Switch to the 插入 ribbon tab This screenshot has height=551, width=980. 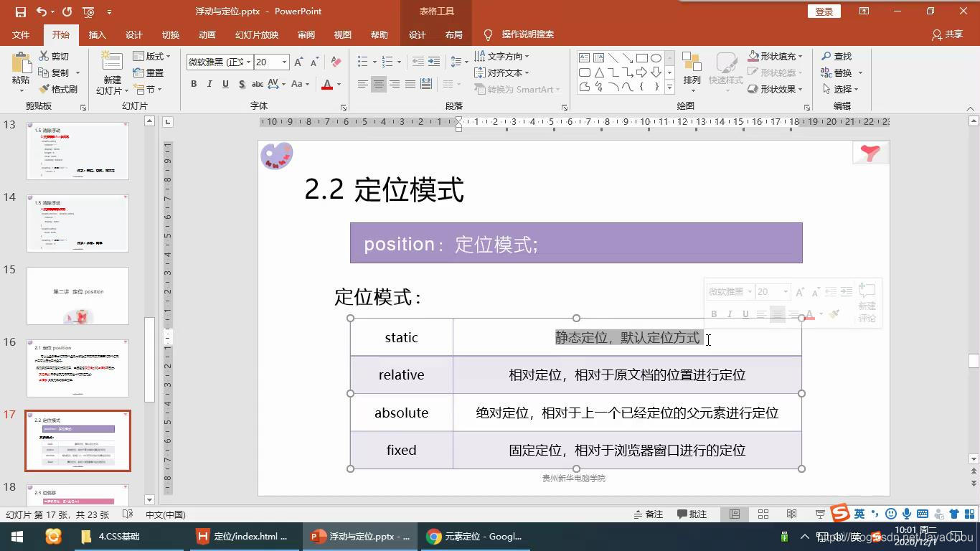click(97, 34)
